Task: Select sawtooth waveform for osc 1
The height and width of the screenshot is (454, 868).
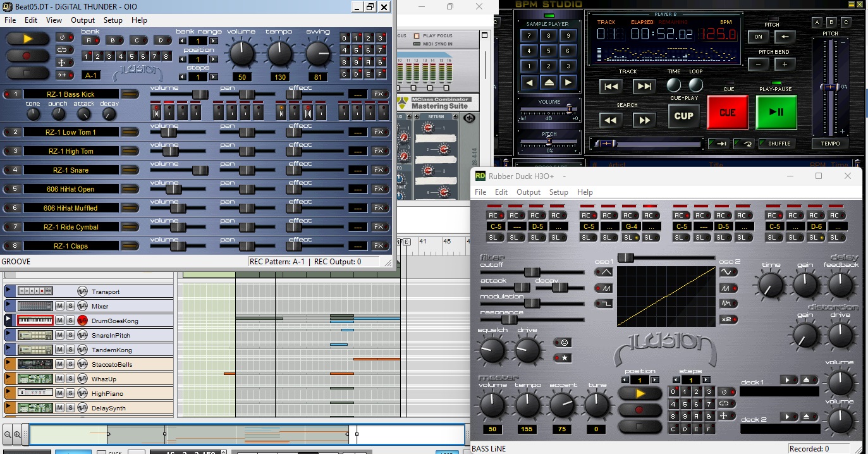Action: [x=603, y=288]
